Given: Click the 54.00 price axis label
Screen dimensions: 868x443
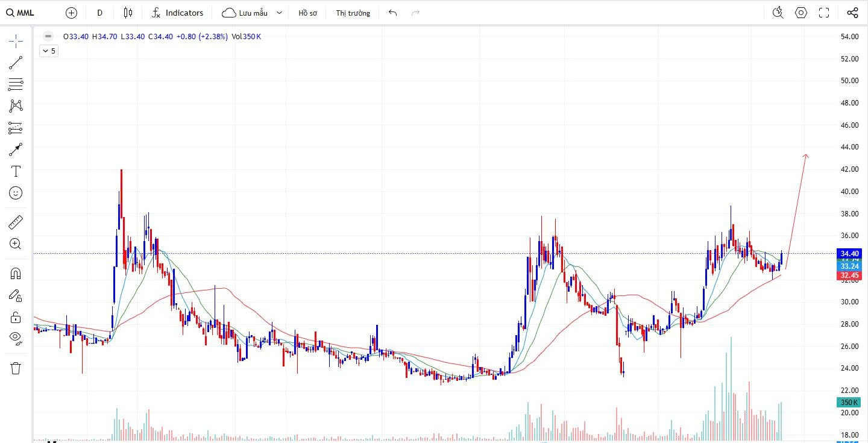Looking at the screenshot, I should click(850, 37).
